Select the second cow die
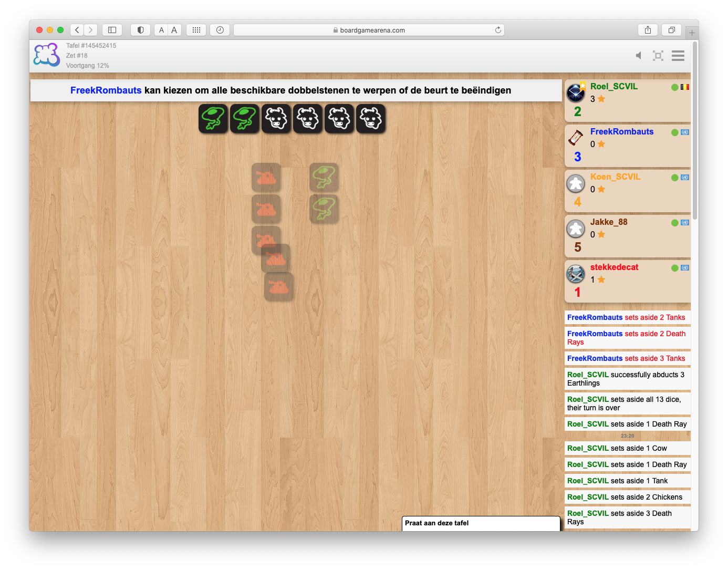Image resolution: width=728 pixels, height=570 pixels. [x=308, y=118]
